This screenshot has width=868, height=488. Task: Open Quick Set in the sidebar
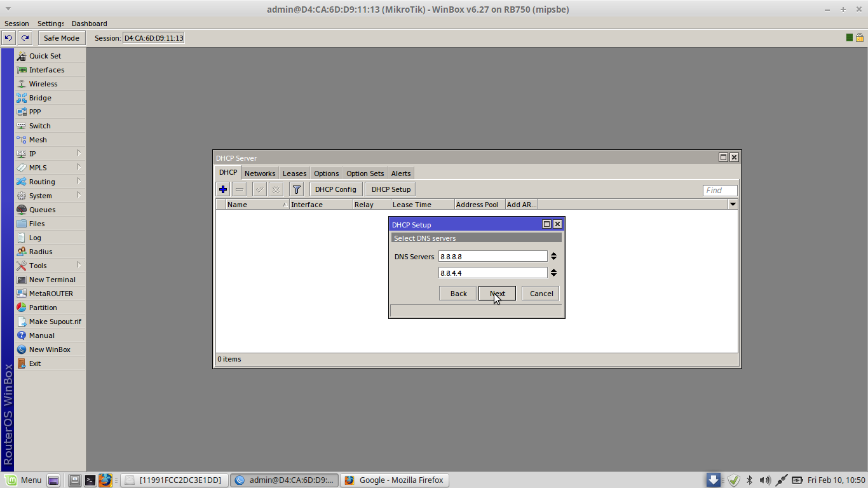pos(50,56)
